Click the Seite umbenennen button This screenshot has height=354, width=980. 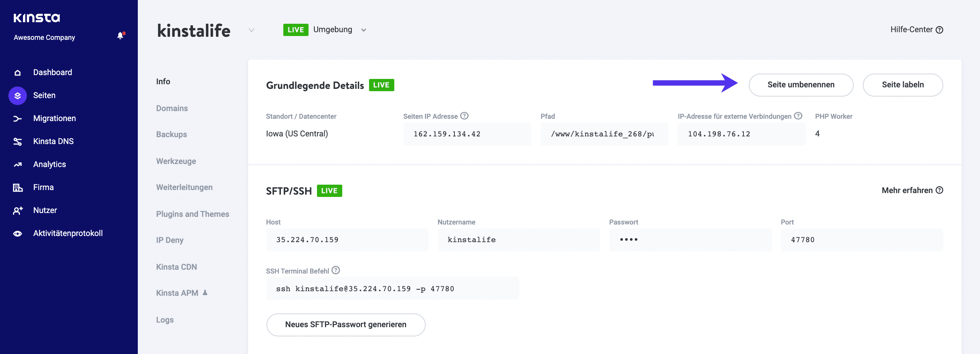coord(801,85)
